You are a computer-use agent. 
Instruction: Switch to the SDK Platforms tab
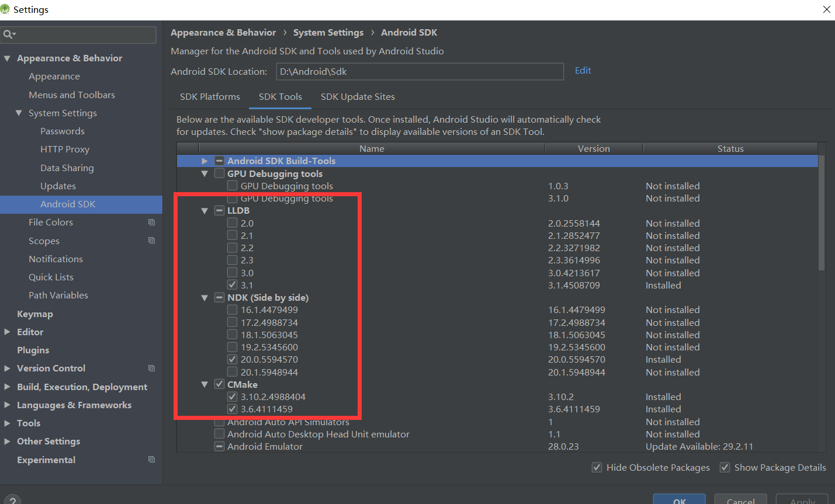click(210, 97)
